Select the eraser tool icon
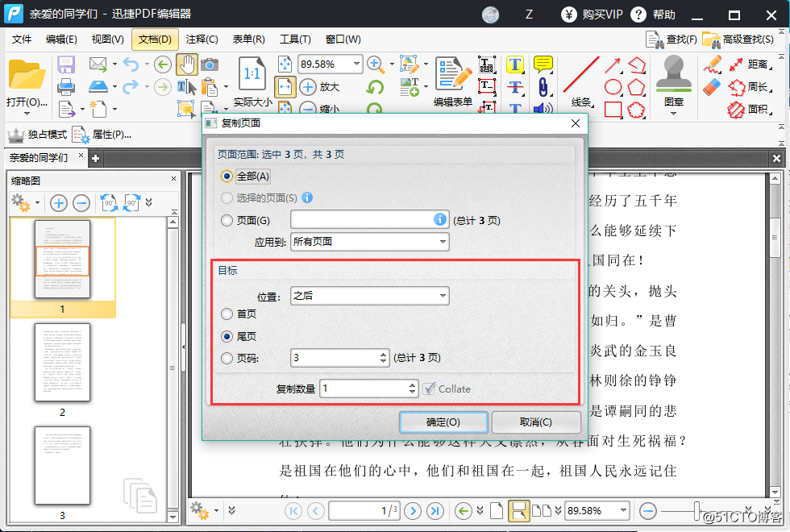This screenshot has width=790, height=532. (x=712, y=87)
